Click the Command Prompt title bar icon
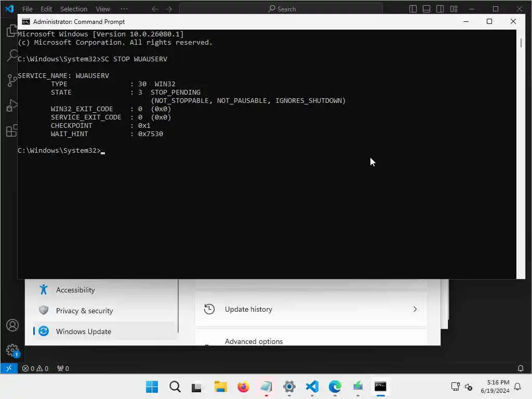 pos(26,22)
